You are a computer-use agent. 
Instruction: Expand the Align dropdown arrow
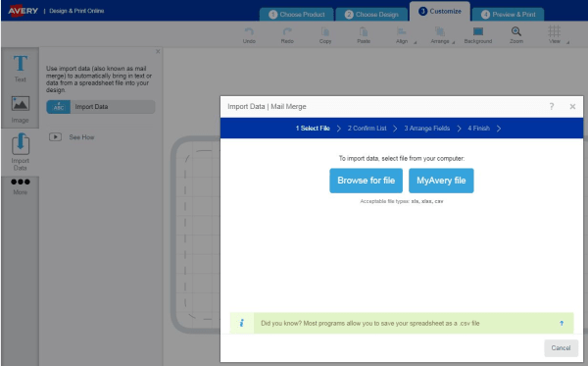pos(416,42)
